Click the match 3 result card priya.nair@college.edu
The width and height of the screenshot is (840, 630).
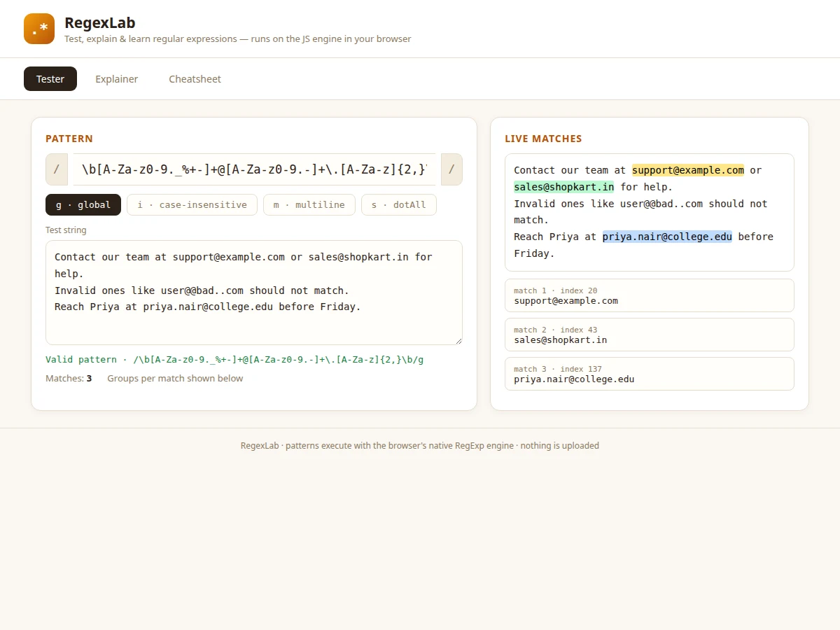point(650,374)
